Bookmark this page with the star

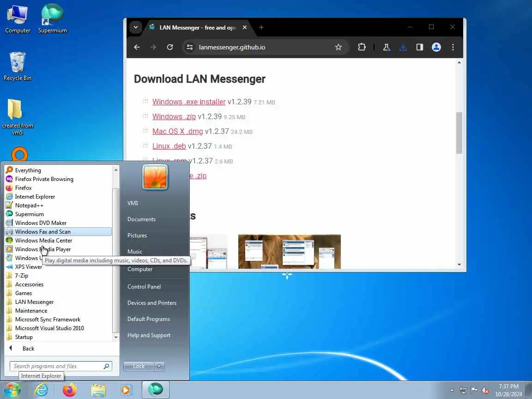338,47
